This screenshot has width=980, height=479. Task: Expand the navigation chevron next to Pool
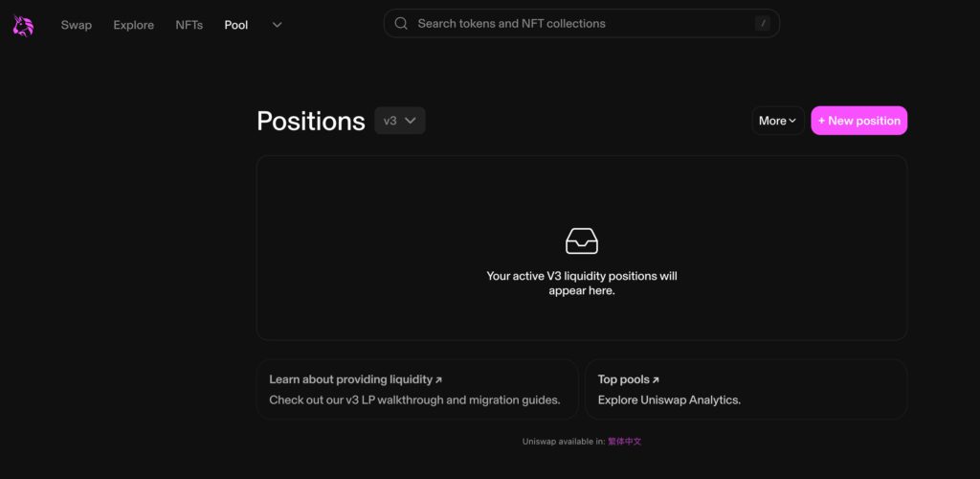point(277,25)
